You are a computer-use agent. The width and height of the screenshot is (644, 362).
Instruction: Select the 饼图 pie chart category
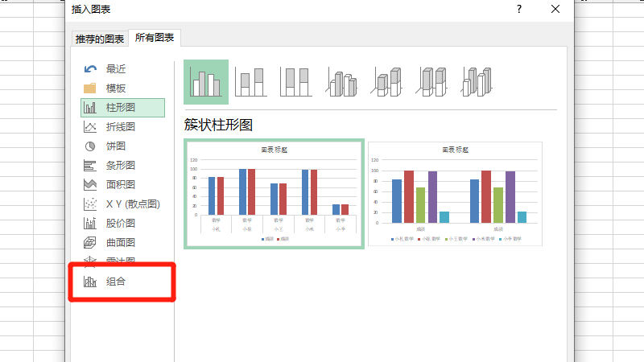115,146
